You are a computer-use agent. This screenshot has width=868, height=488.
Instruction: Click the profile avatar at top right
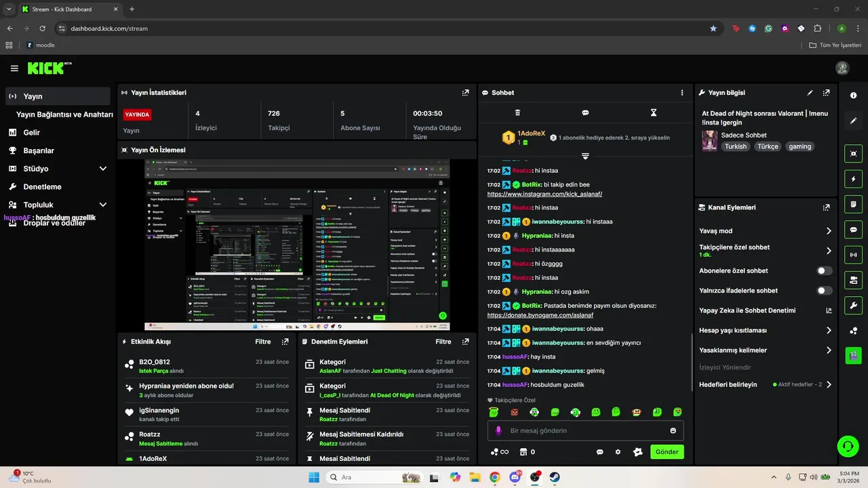[x=842, y=68]
